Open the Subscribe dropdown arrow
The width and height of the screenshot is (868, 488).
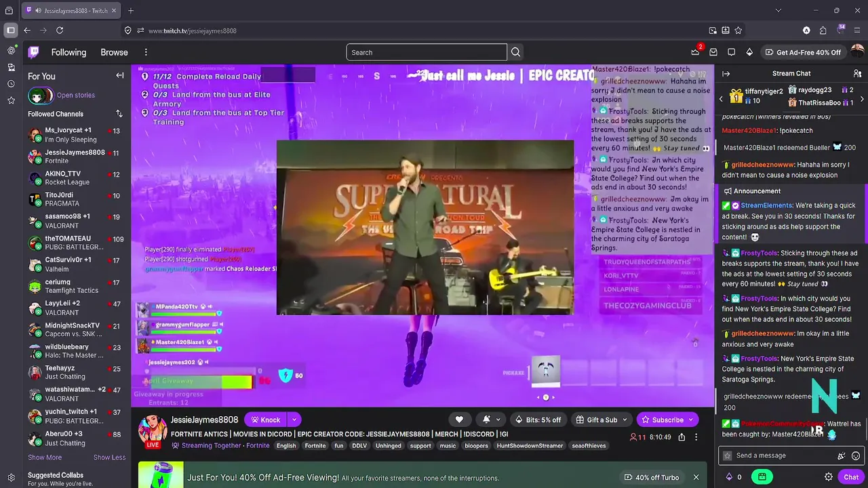[x=690, y=420]
